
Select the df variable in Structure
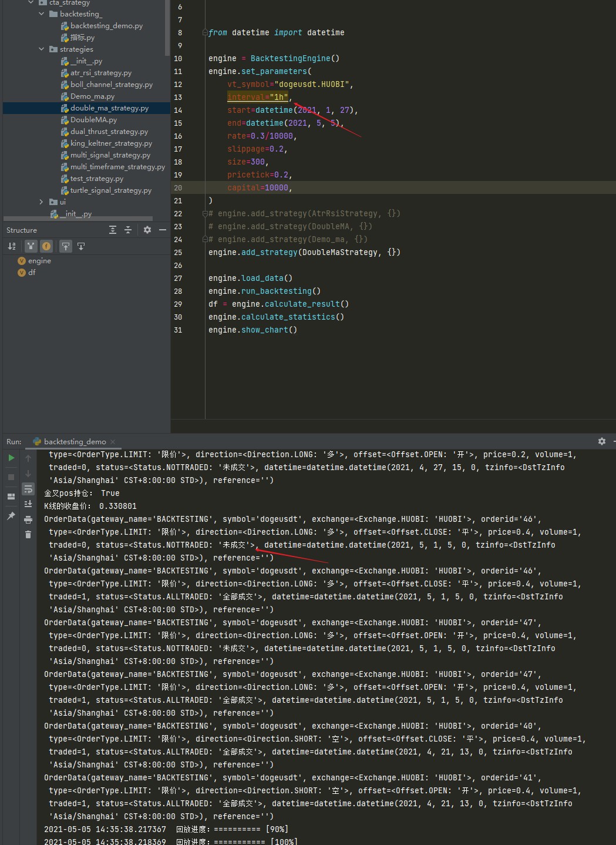pyautogui.click(x=27, y=273)
